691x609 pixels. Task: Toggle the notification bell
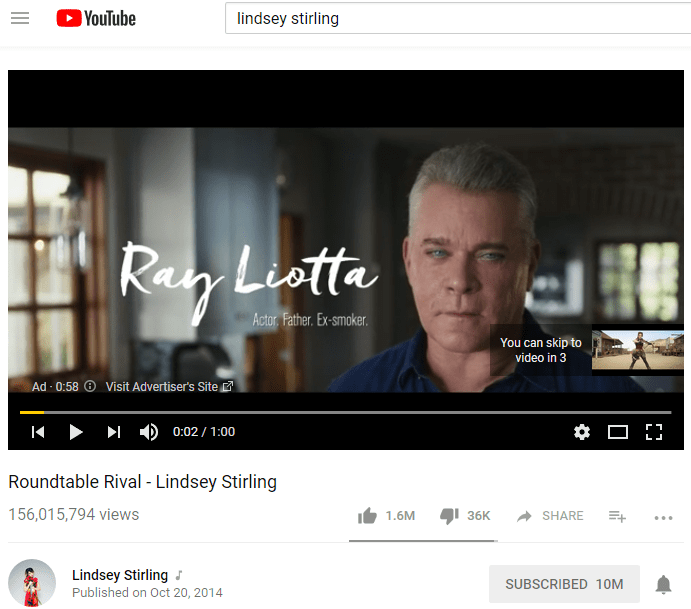(663, 585)
